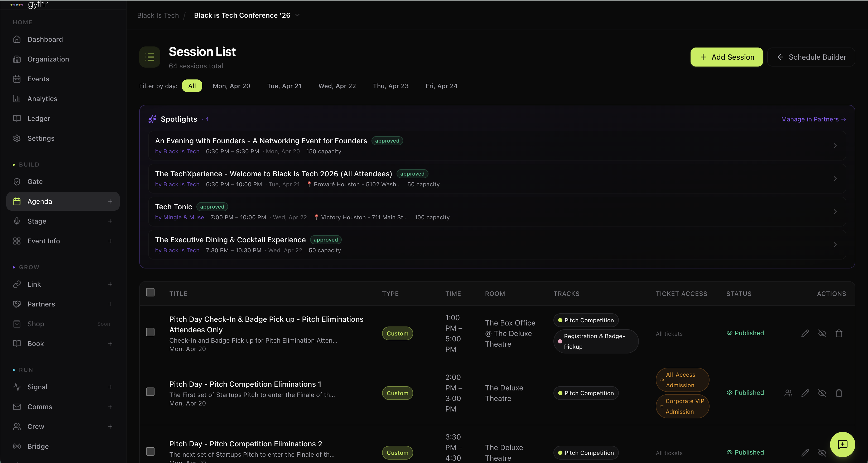Select the Stage sidebar item
Viewport: 868px width, 463px height.
pos(37,221)
